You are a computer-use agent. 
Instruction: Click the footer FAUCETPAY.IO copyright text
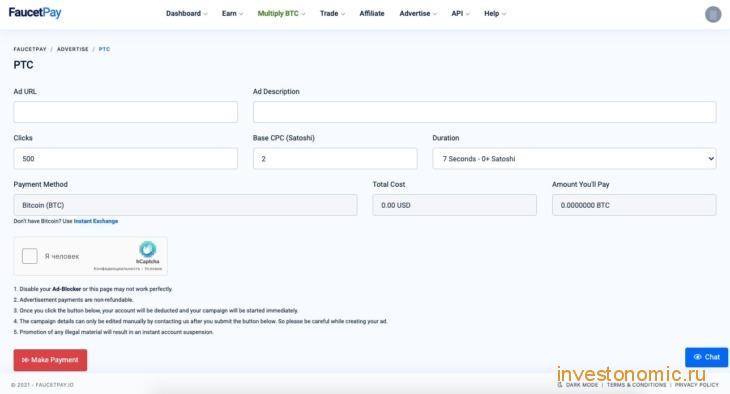click(x=42, y=385)
